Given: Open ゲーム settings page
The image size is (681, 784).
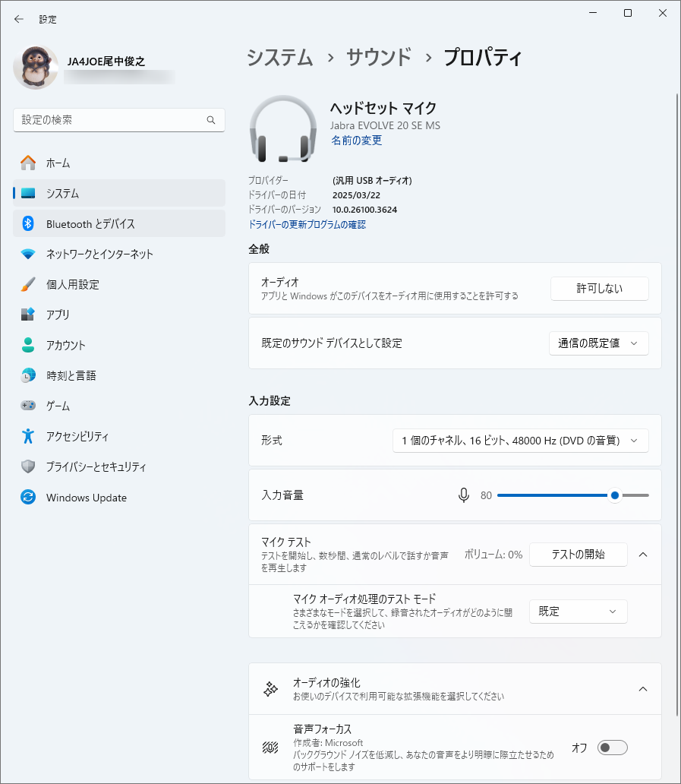Looking at the screenshot, I should (119, 406).
